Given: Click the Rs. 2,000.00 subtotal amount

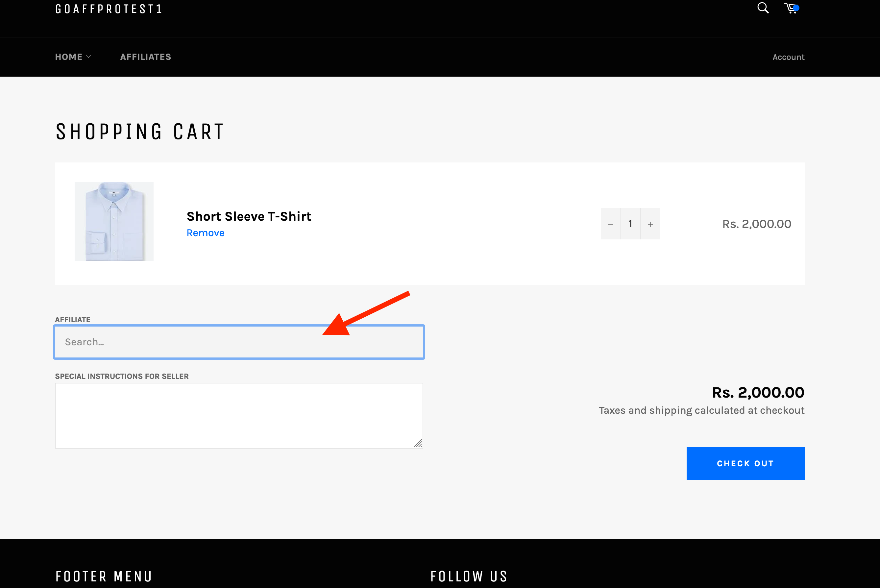Looking at the screenshot, I should pos(757,392).
